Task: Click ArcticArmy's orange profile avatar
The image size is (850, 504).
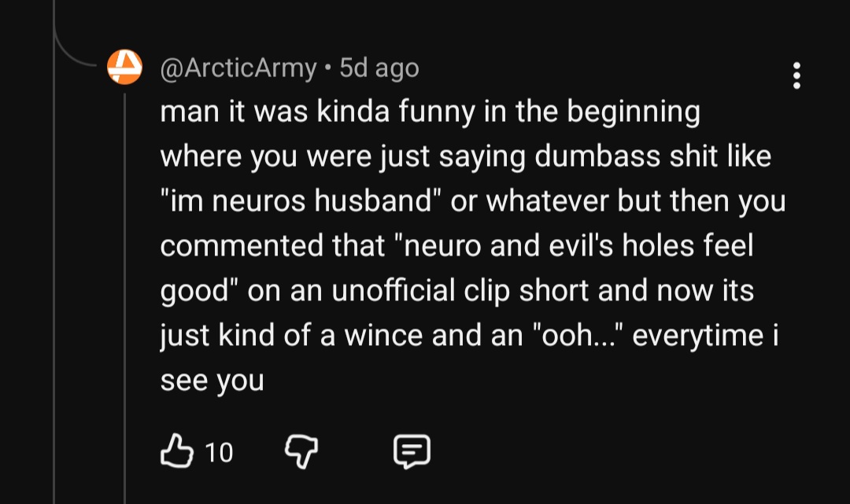Action: (124, 66)
